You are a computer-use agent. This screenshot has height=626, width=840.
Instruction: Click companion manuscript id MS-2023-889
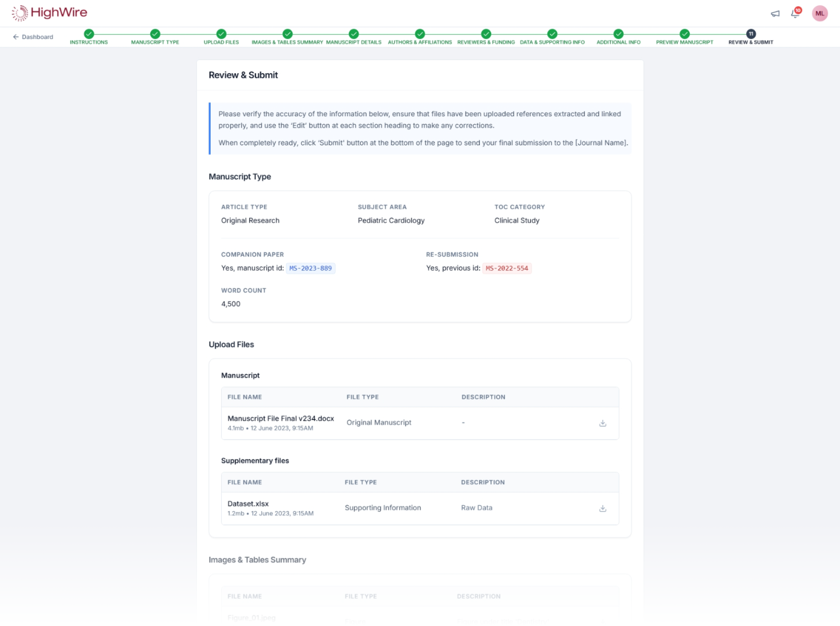(x=310, y=268)
